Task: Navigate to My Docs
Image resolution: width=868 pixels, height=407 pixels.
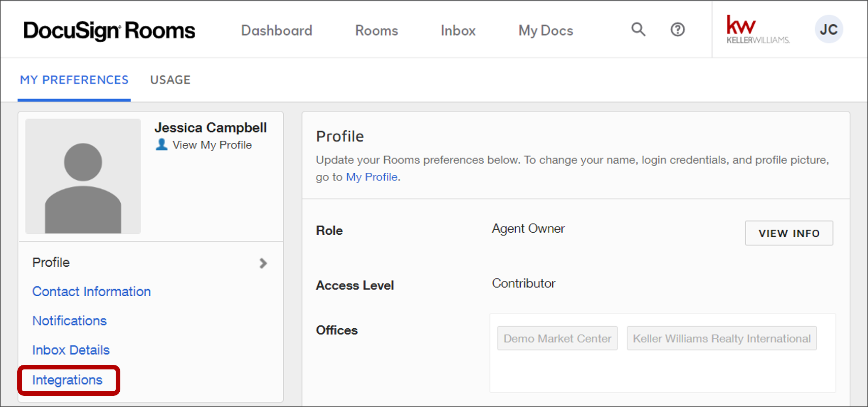Action: 546,30
